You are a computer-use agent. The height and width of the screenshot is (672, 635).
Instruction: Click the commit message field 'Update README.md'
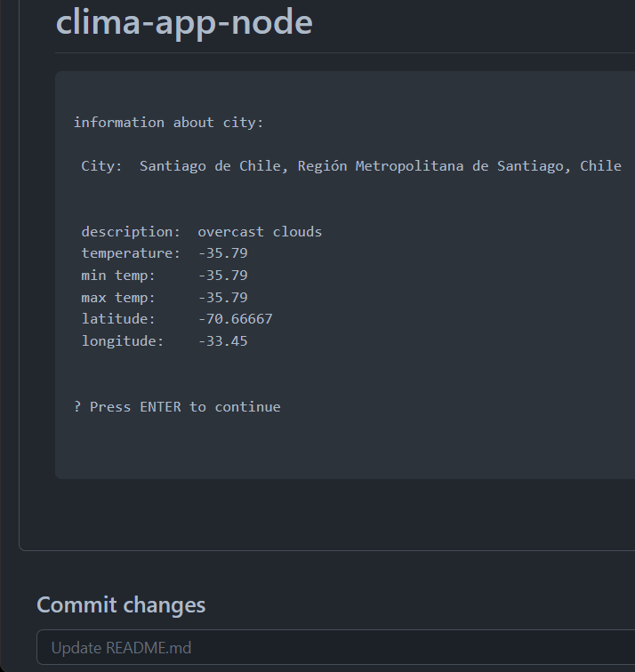point(335,647)
